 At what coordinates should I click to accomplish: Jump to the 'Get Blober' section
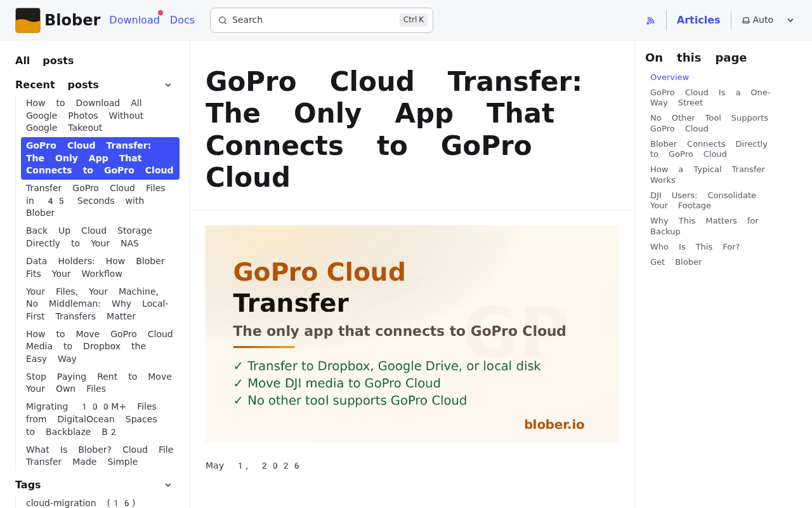point(676,262)
